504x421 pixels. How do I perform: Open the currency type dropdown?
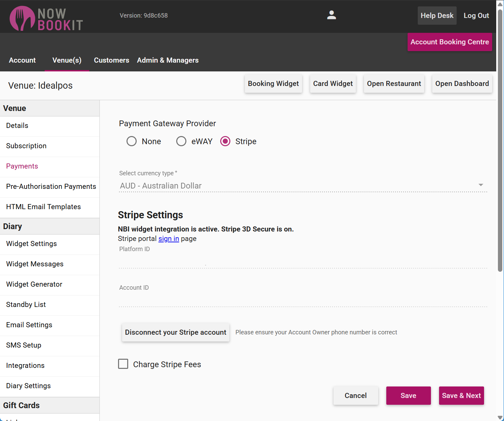click(x=298, y=186)
